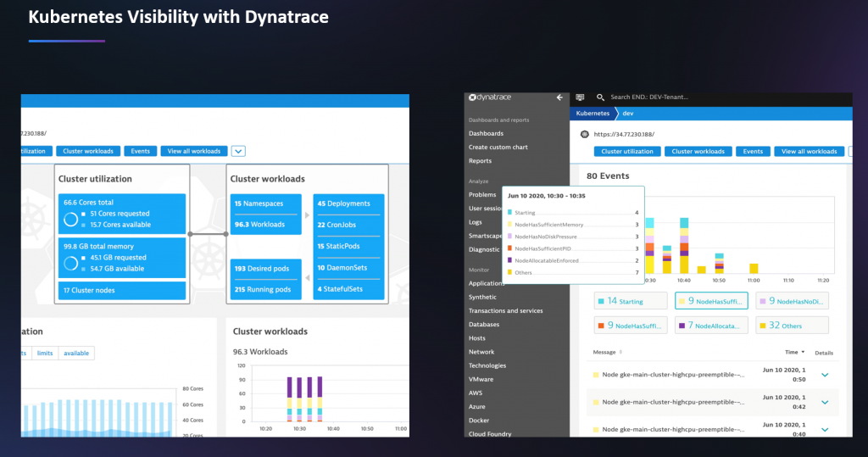868x457 pixels.
Task: Click the 15 Namespaces tile
Action: click(265, 203)
